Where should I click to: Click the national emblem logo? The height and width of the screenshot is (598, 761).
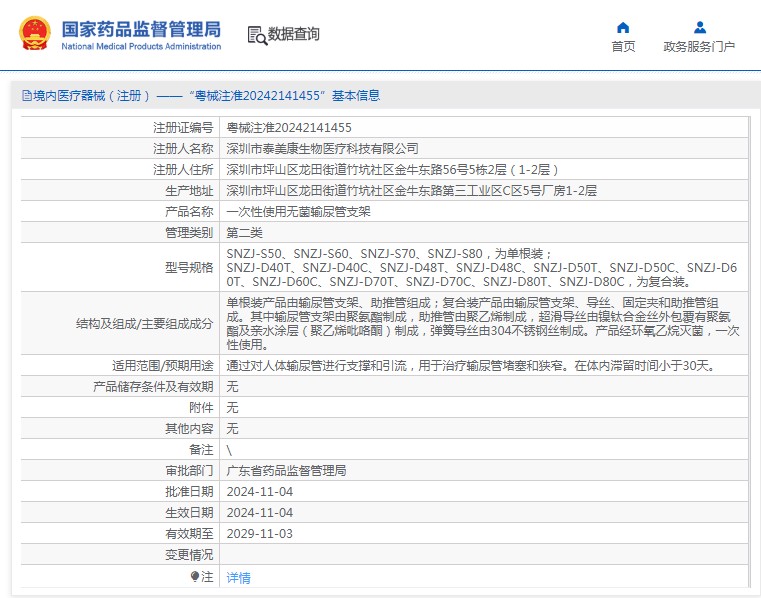point(35,33)
